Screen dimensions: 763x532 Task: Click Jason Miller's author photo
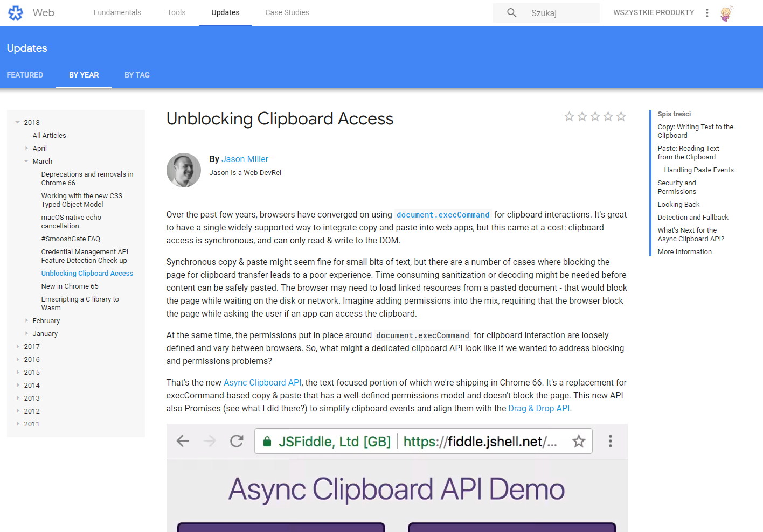tap(184, 170)
